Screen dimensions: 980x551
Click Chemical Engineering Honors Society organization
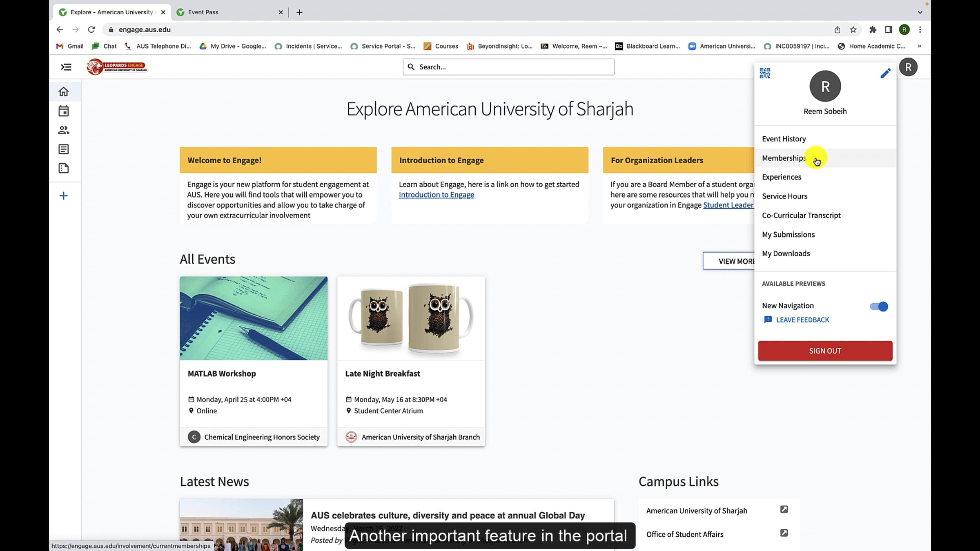pos(254,437)
